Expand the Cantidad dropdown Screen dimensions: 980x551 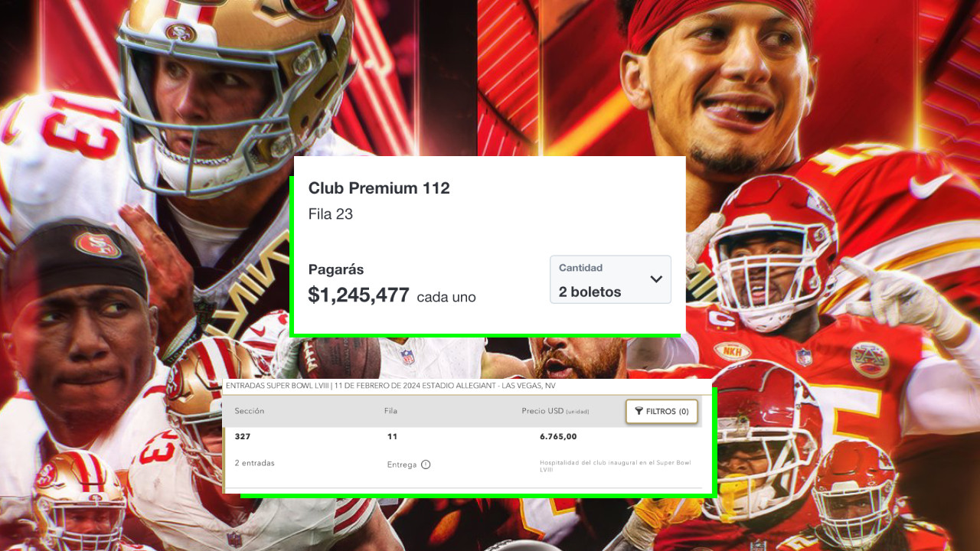pos(610,279)
